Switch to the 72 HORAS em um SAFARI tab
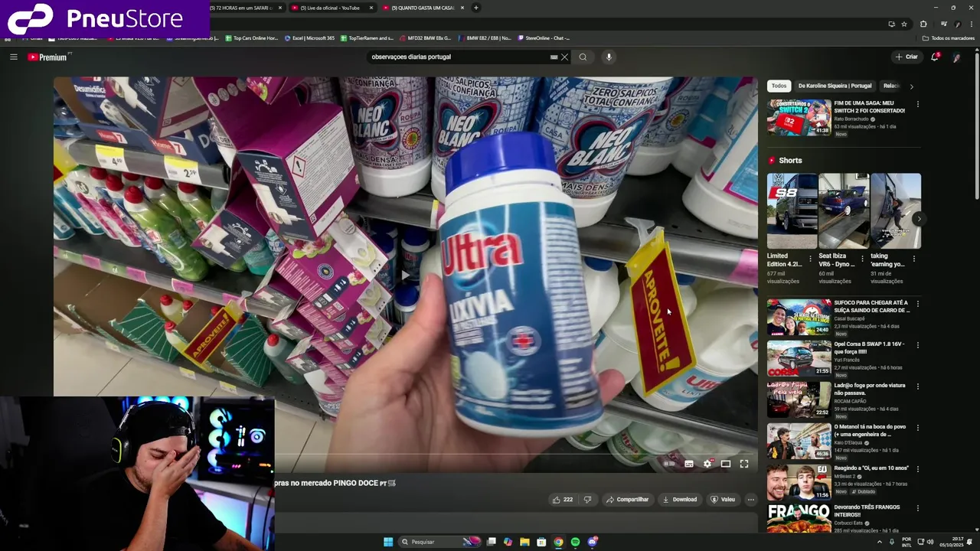The height and width of the screenshot is (551, 980). click(240, 8)
